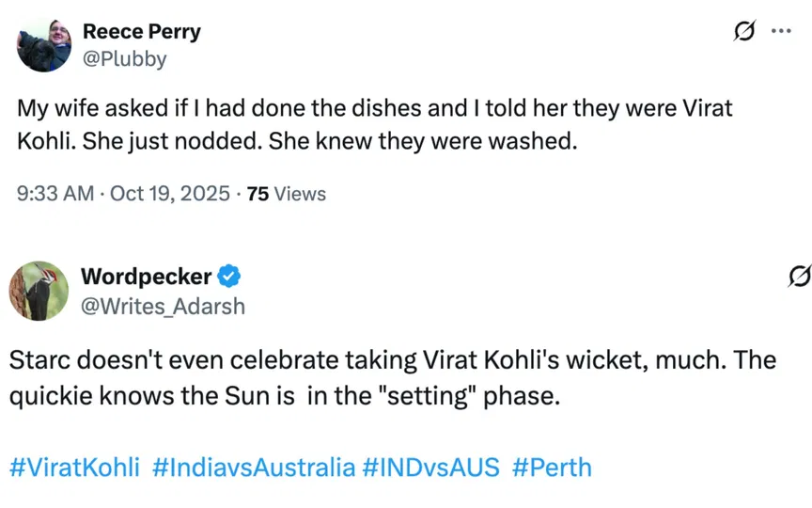This screenshot has width=812, height=508.
Task: Open the tweet about washing the dishes
Action: coord(374,123)
